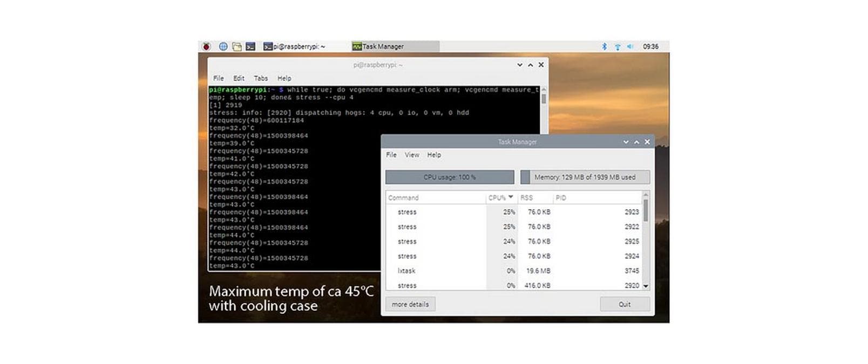Select stress process with PID 2923
Screen dimensions: 868x364
pos(514,212)
